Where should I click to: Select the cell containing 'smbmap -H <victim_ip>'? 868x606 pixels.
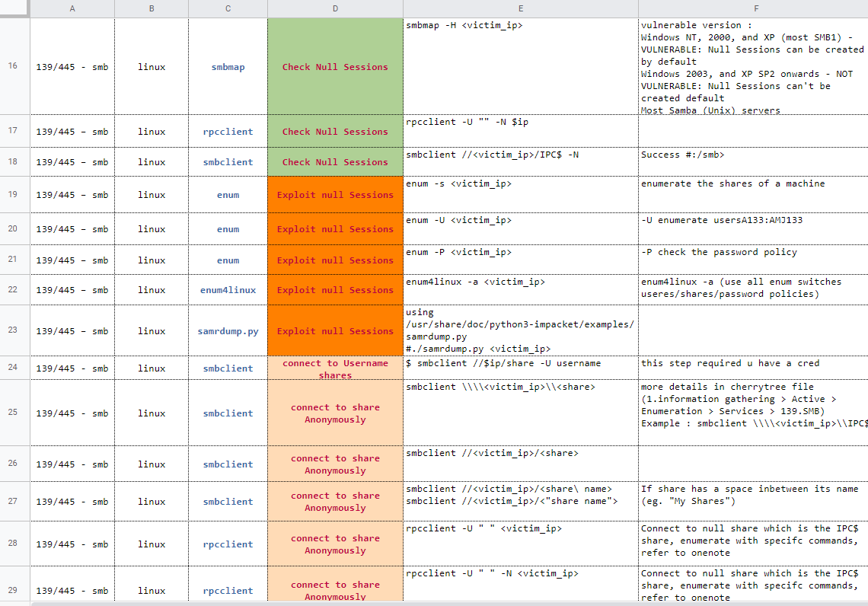pos(521,66)
